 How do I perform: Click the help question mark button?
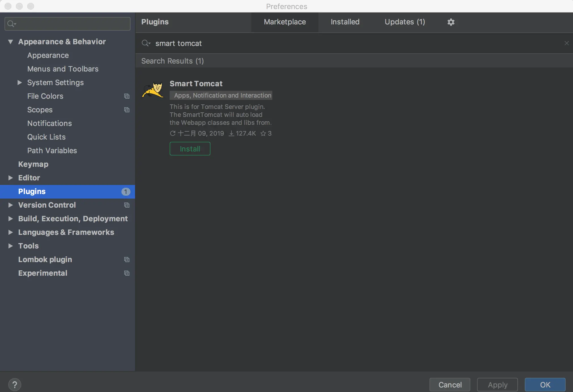(15, 385)
